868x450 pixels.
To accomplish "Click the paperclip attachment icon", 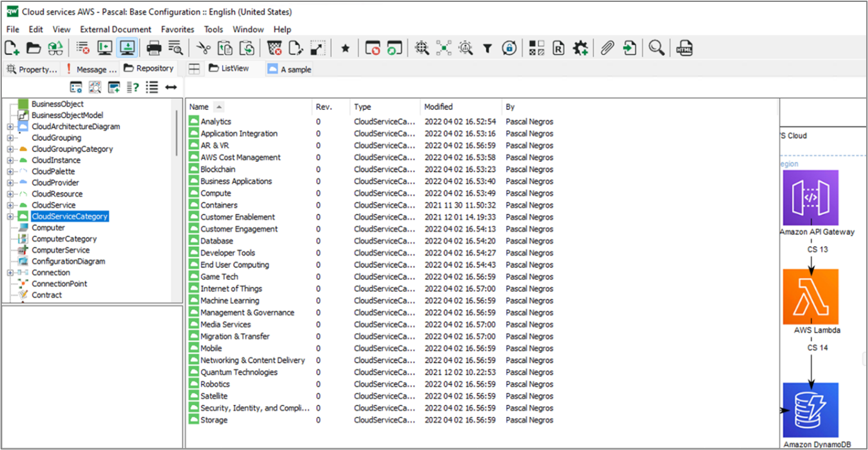I will (x=607, y=48).
